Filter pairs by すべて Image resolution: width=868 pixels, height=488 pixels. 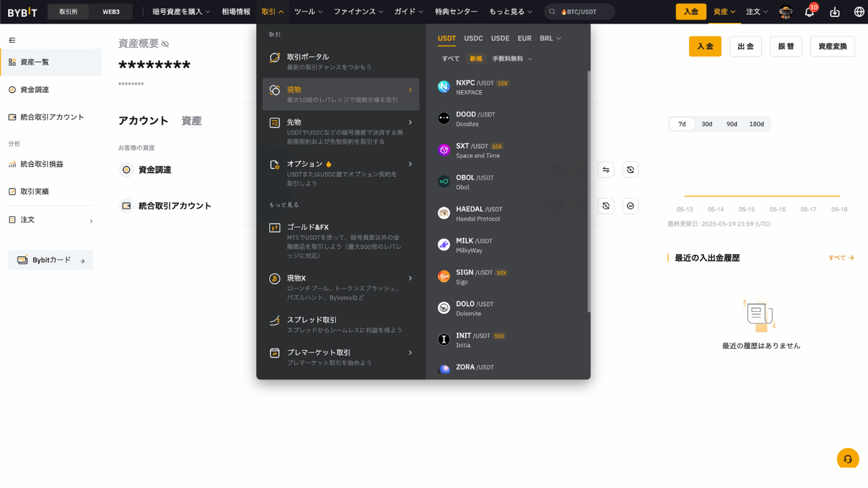(451, 59)
